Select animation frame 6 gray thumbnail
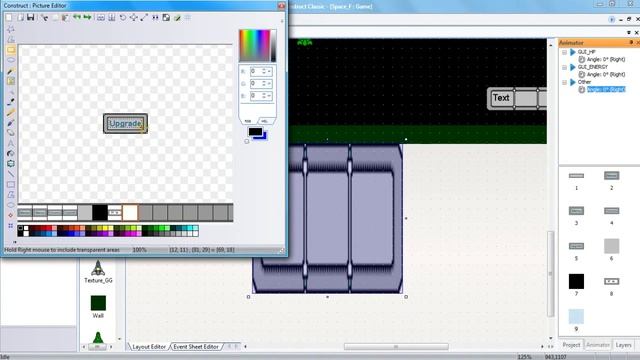Image resolution: width=640 pixels, height=360 pixels. (x=611, y=246)
